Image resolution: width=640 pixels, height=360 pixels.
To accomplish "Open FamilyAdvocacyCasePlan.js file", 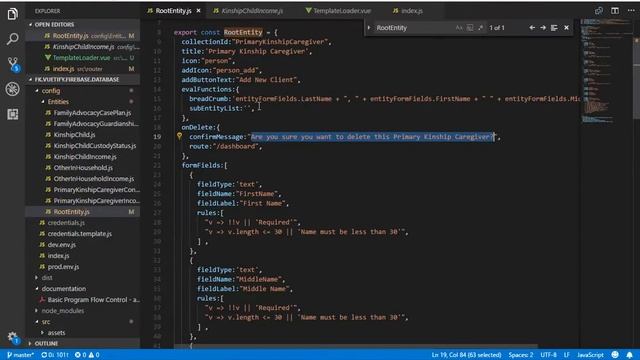I will click(92, 113).
